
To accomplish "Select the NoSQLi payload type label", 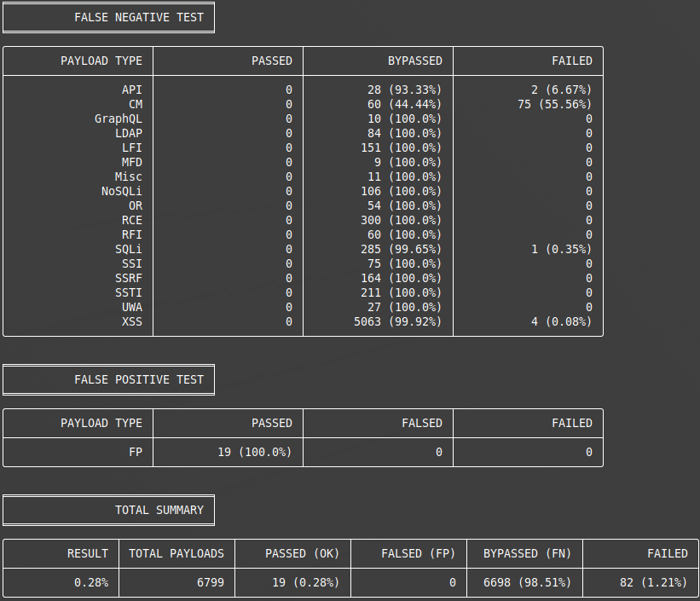I will 121,191.
